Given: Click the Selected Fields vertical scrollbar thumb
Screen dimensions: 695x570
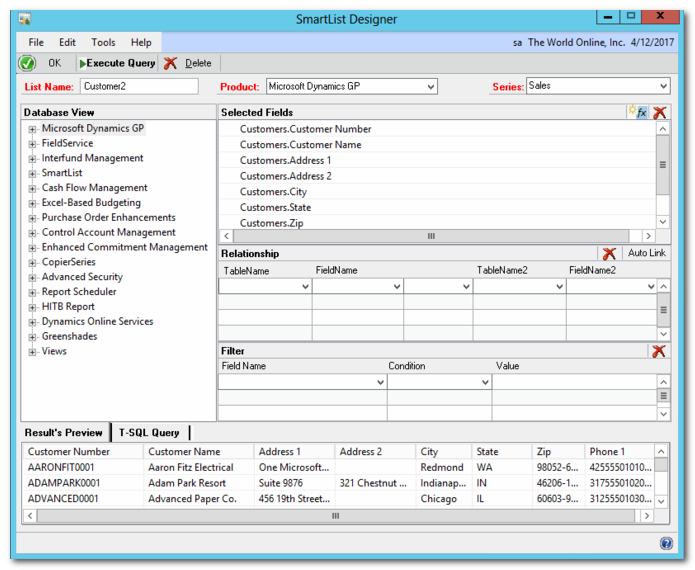Looking at the screenshot, I should [663, 165].
